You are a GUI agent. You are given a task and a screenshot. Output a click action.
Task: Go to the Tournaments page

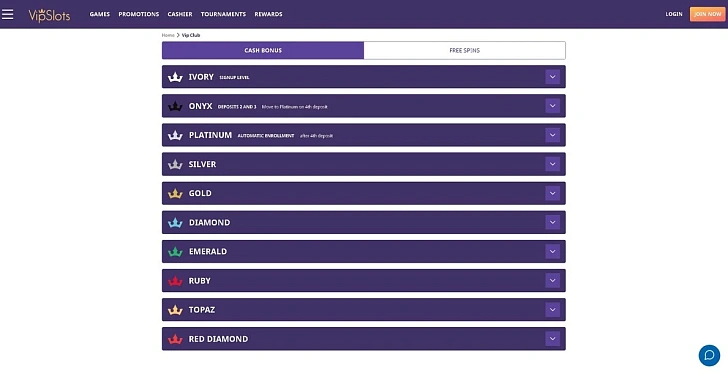click(223, 14)
